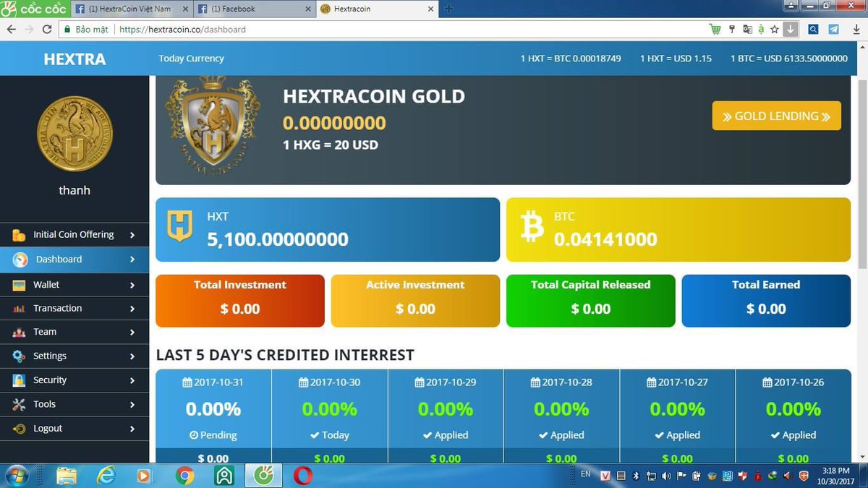This screenshot has width=868, height=488.
Task: Click the Total Investment card
Action: pos(240,300)
